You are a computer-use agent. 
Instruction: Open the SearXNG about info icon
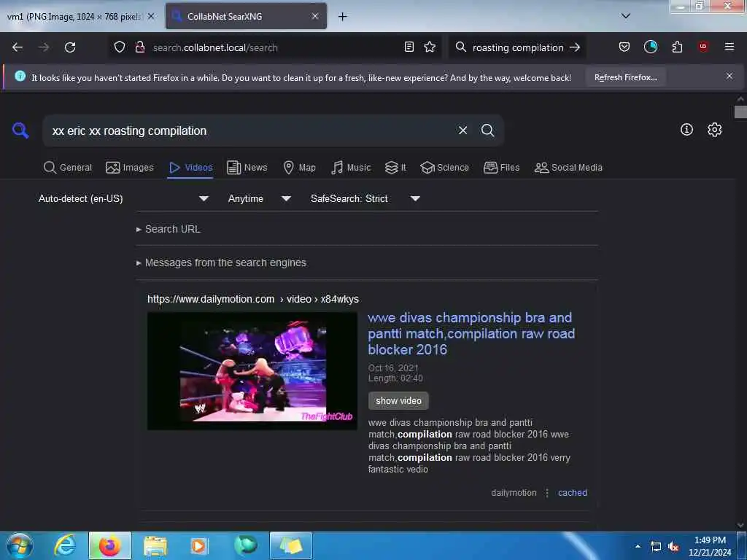pyautogui.click(x=686, y=130)
